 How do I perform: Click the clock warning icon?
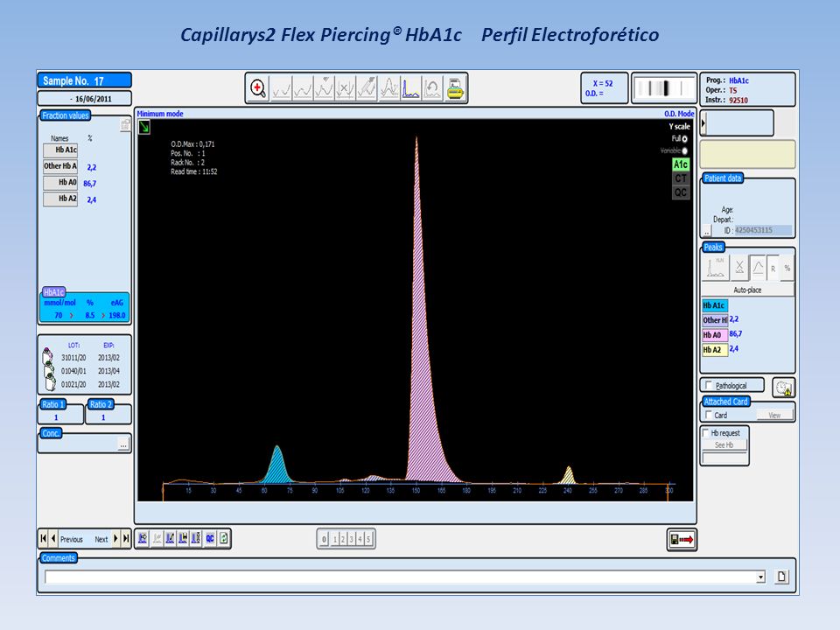click(x=783, y=388)
